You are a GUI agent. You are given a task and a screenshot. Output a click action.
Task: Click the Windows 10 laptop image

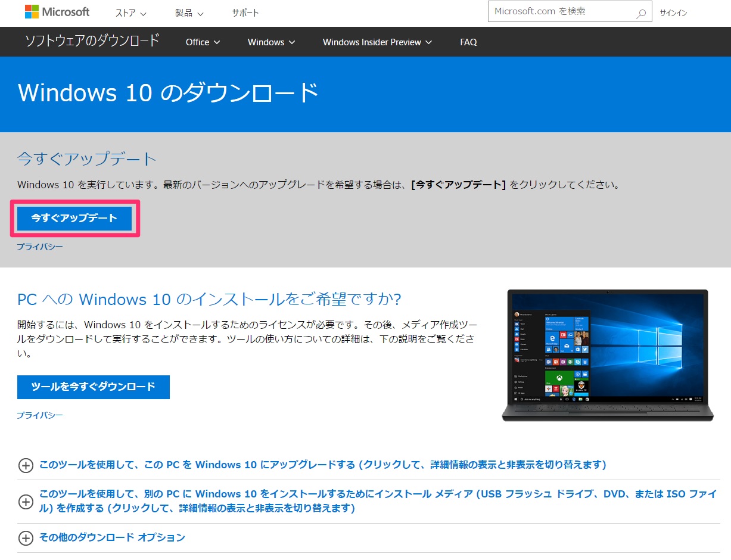click(608, 356)
